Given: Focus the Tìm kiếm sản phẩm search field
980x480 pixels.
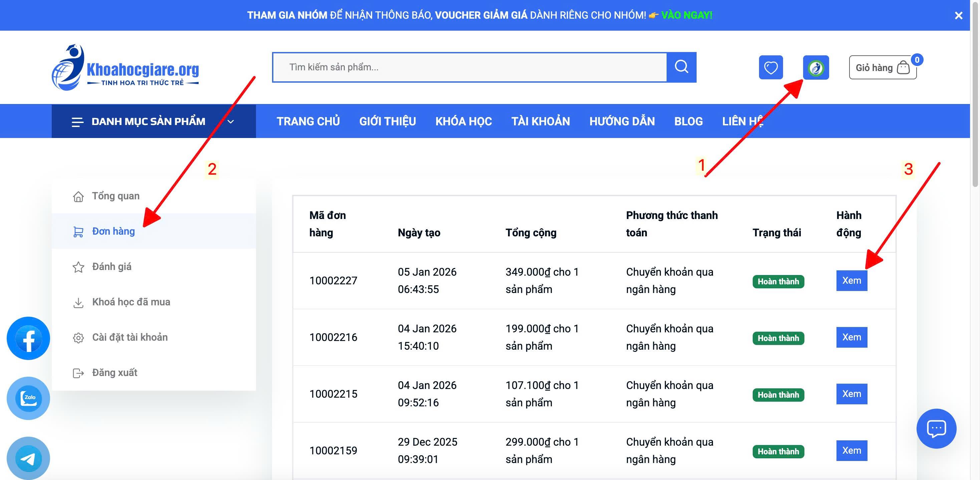Looking at the screenshot, I should click(470, 67).
